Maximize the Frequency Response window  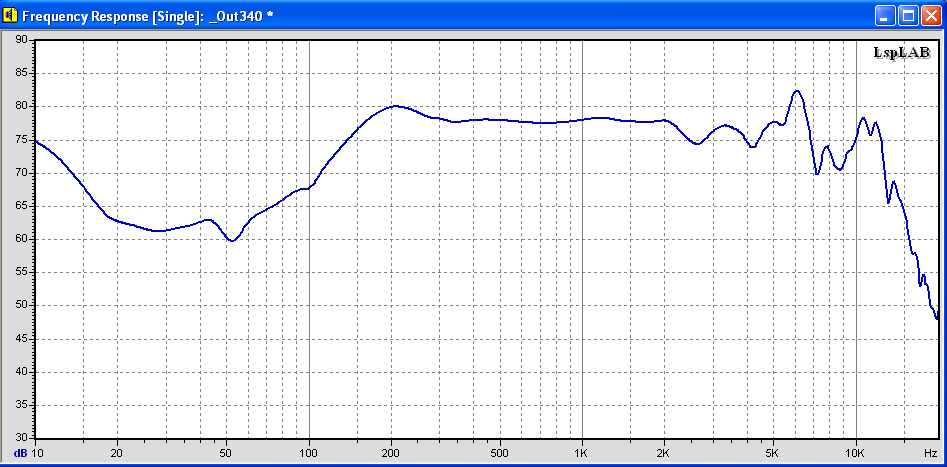908,16
